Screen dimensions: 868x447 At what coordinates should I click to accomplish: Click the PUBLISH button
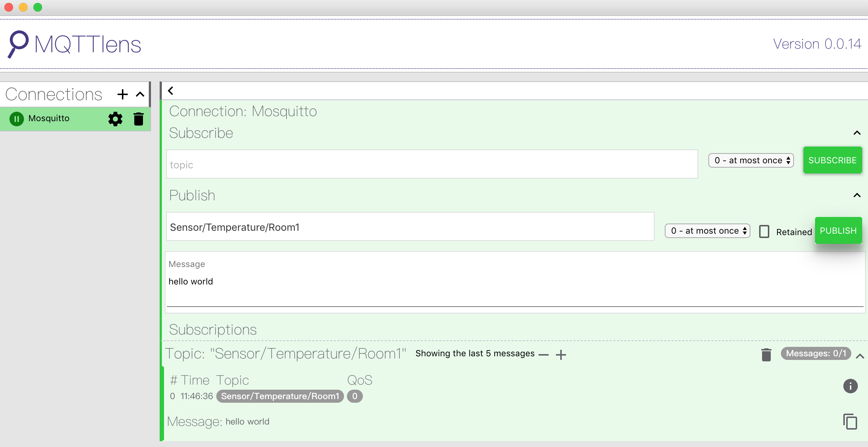tap(838, 230)
